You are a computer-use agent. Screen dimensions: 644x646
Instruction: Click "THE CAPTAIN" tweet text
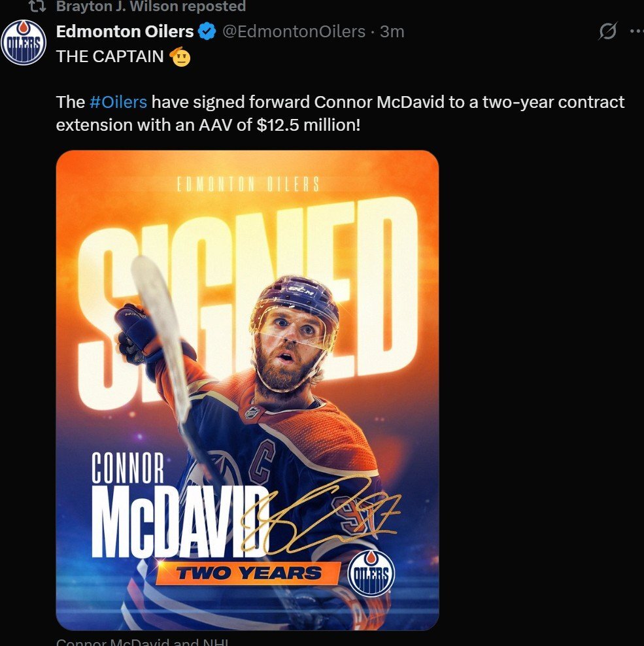(x=110, y=56)
